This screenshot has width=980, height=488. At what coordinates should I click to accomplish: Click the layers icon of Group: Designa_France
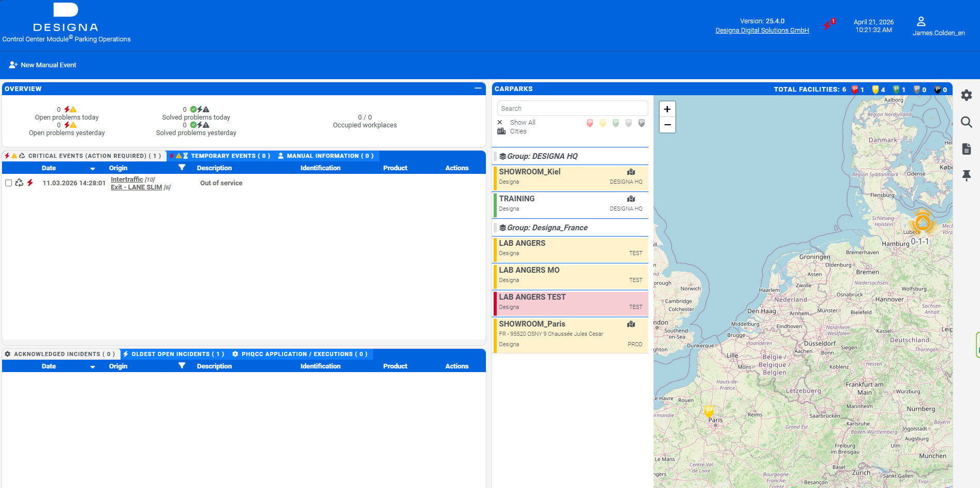pos(502,228)
